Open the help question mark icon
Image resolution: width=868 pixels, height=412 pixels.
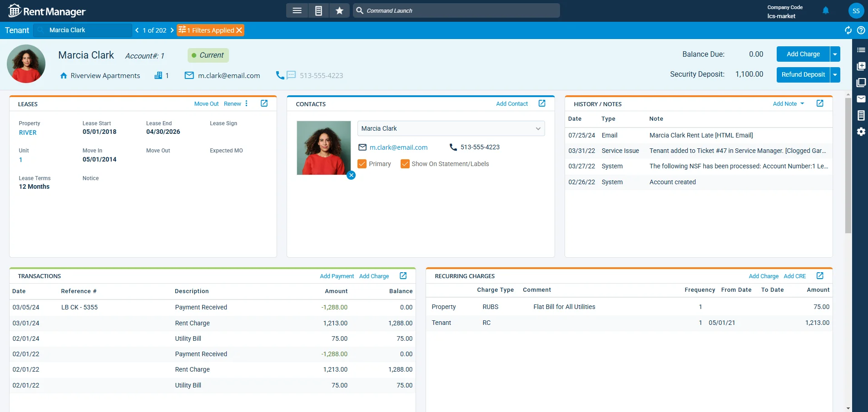click(x=861, y=30)
